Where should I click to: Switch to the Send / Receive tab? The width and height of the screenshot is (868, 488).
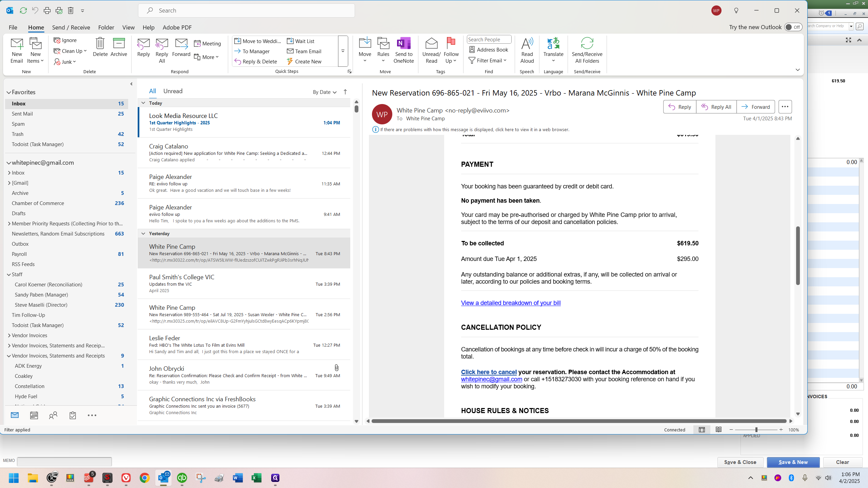click(71, 27)
